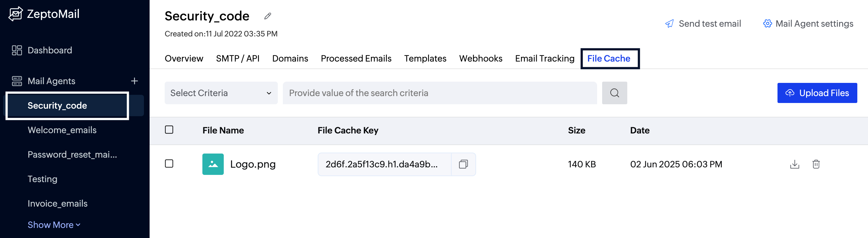Click the search magnifier button
The height and width of the screenshot is (238, 868).
click(614, 93)
